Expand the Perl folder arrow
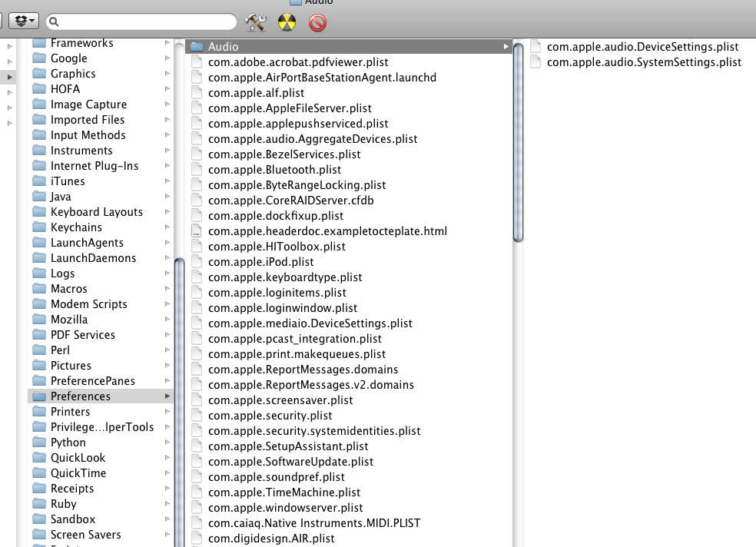756x547 pixels. pos(167,350)
